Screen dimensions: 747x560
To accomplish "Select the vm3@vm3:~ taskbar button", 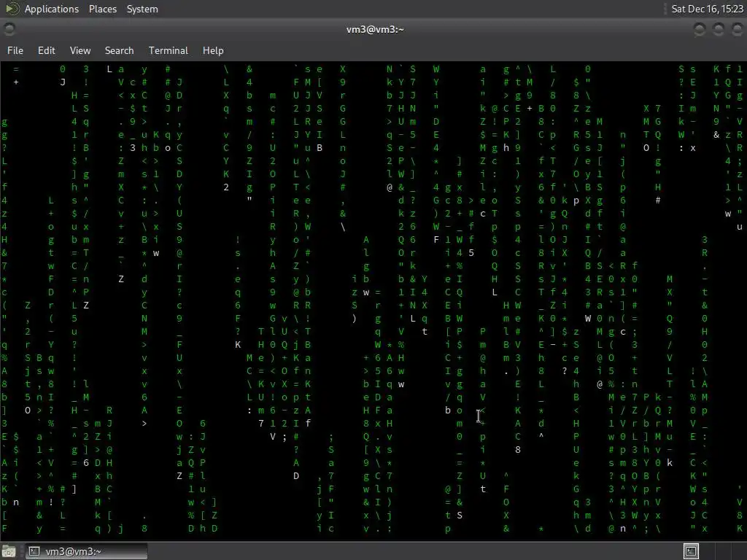I will pyautogui.click(x=86, y=551).
